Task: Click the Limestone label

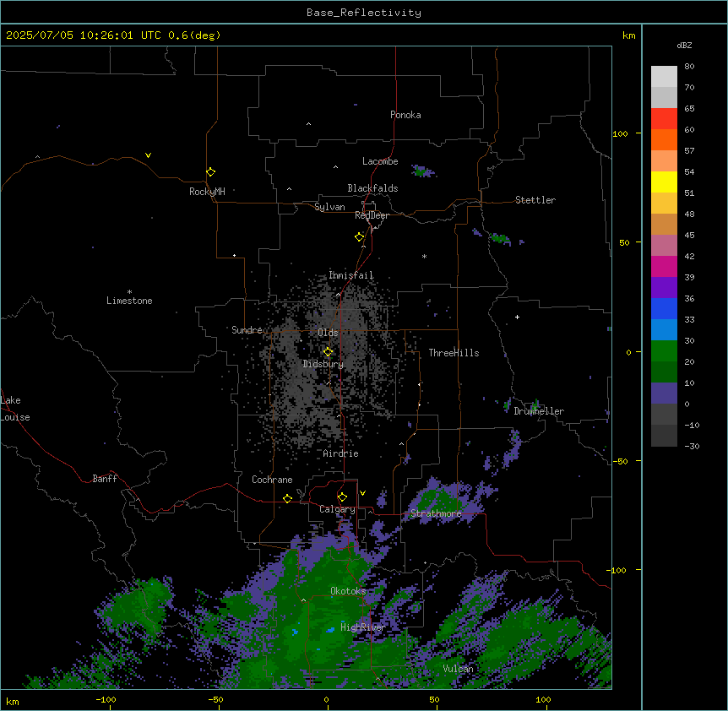Action: pyautogui.click(x=129, y=301)
